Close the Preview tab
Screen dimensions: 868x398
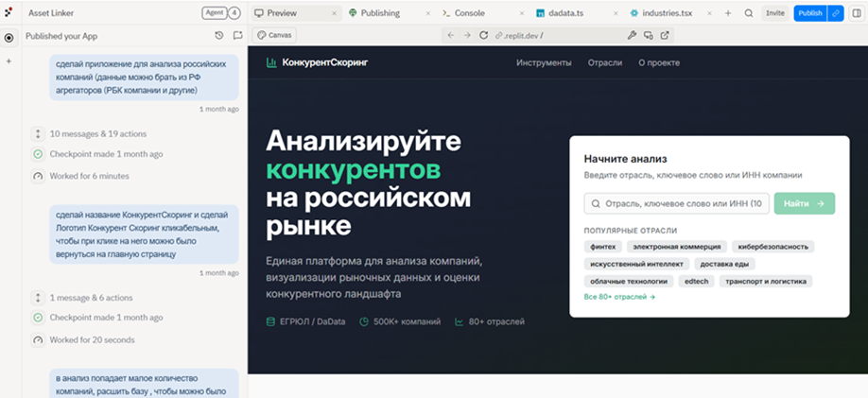[x=334, y=13]
